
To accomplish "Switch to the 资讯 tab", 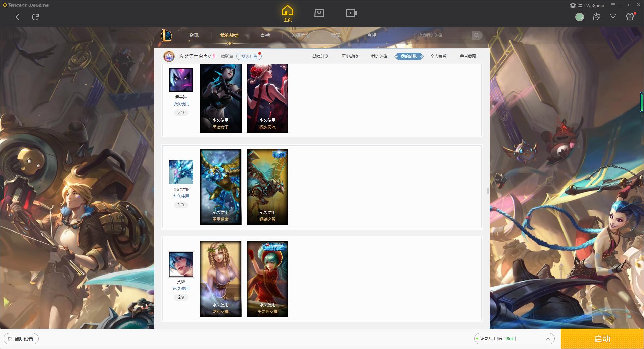I will 194,35.
